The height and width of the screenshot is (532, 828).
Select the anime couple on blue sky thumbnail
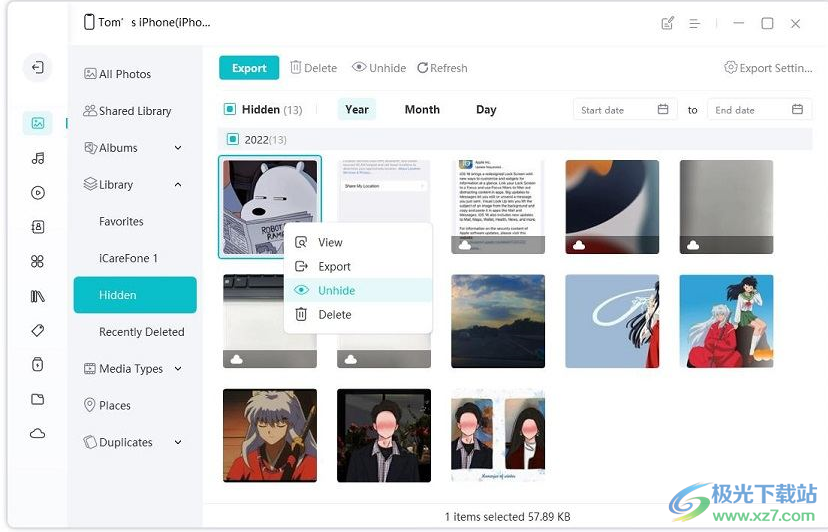pos(726,321)
